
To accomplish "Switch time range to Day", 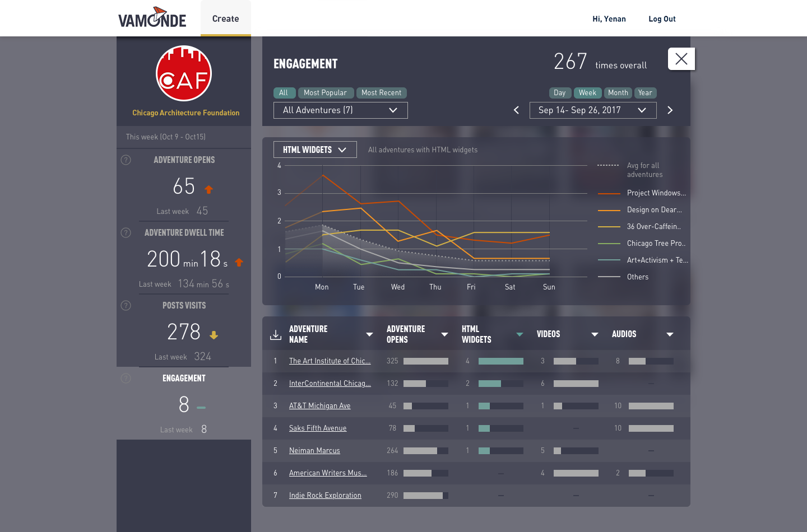I will coord(560,93).
